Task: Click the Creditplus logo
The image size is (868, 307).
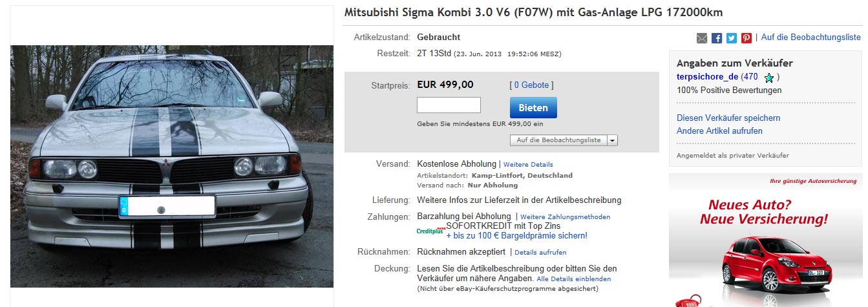Action: click(x=431, y=230)
